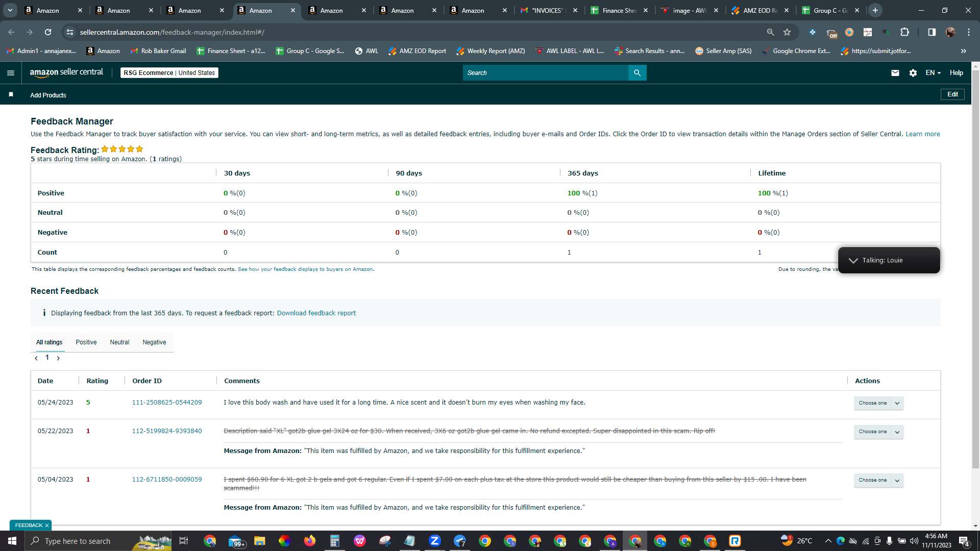The image size is (980, 551).
Task: Expand the Chrome tab search dropdown
Action: point(10,10)
